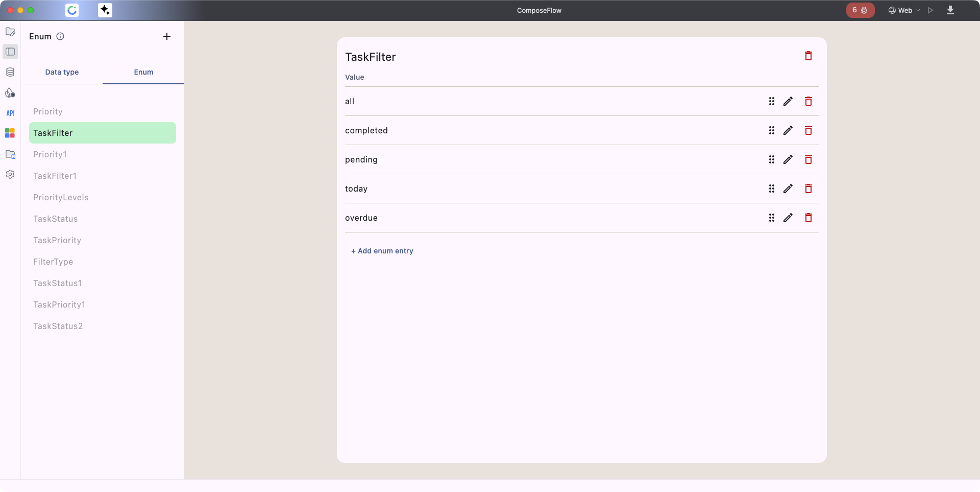Open the ComposeFlow logo icon

point(72,10)
